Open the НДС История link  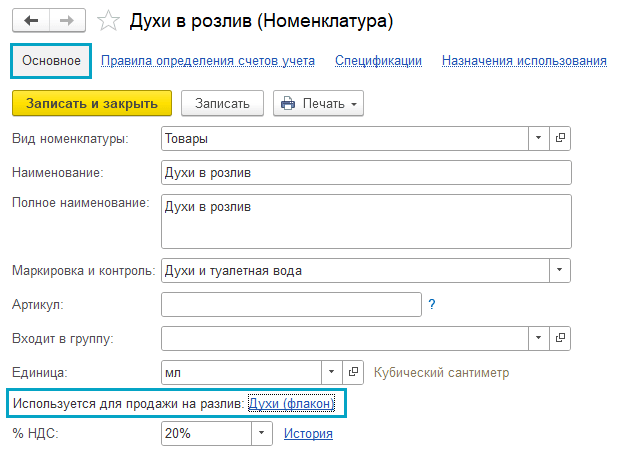tap(308, 433)
